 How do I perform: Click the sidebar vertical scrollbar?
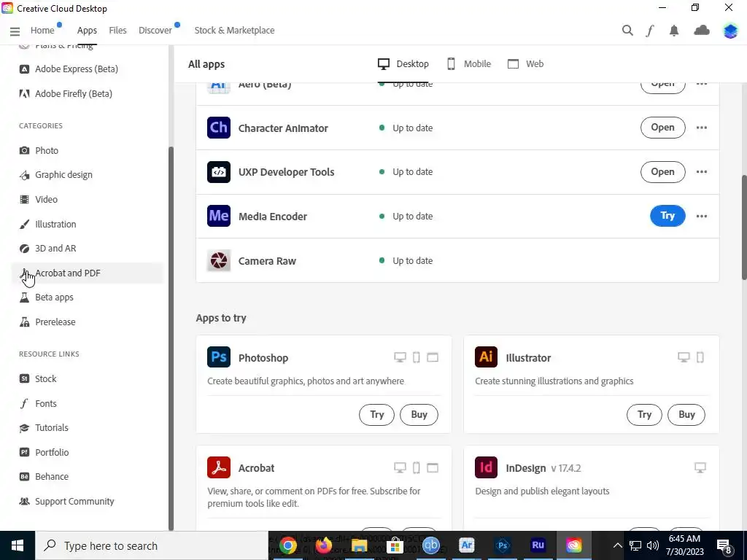[171, 338]
